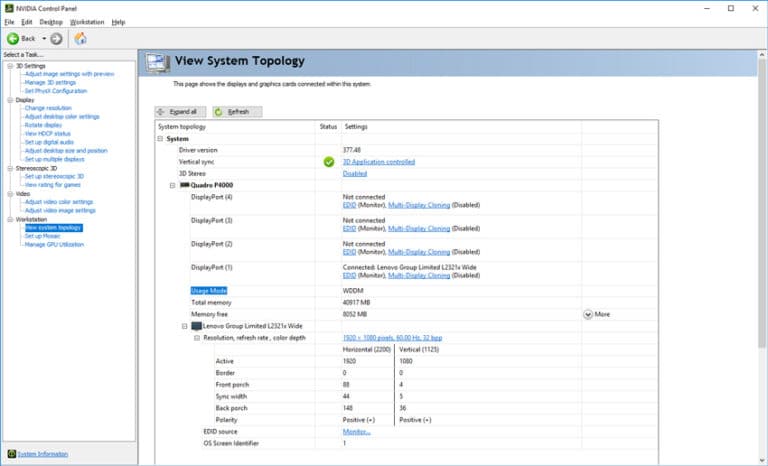Viewport: 768px width, 466px height.
Task: Collapse the Video tree group
Action: click(x=10, y=194)
